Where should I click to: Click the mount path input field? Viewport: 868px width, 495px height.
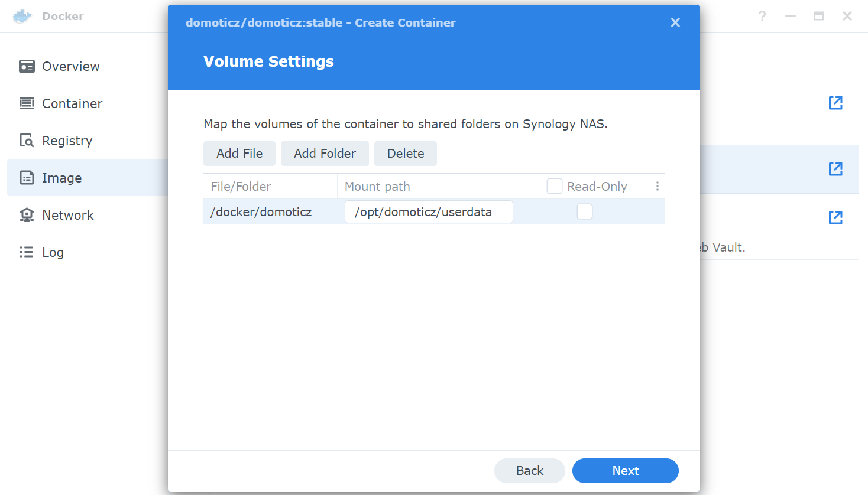[429, 211]
